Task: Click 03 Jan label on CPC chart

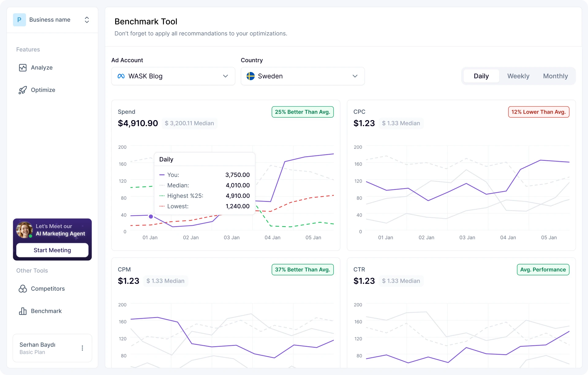Action: pyautogui.click(x=467, y=238)
